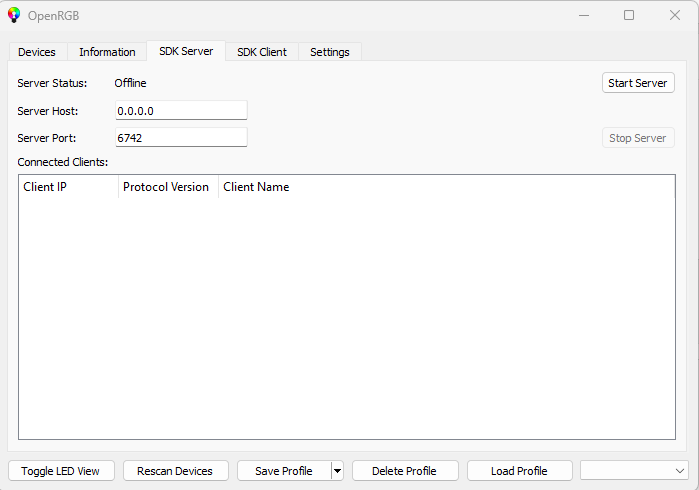Image resolution: width=699 pixels, height=490 pixels.
Task: Click the Server Host label
Action: 48,111
